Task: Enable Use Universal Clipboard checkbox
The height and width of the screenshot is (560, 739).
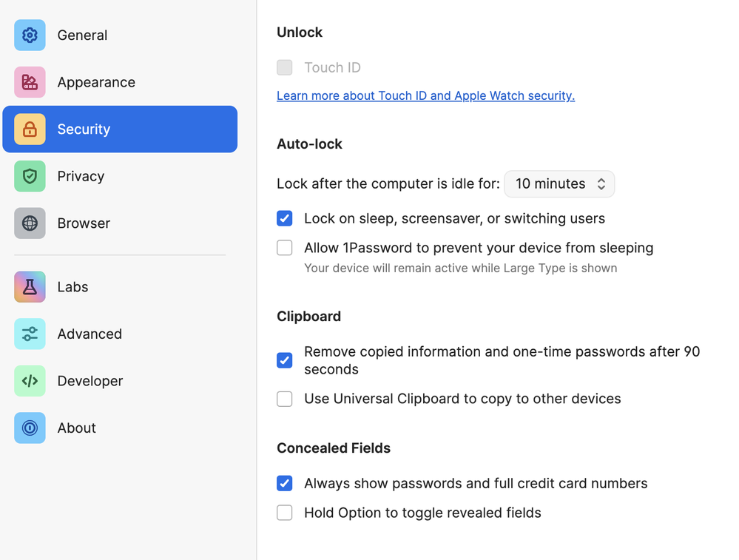Action: pyautogui.click(x=285, y=399)
